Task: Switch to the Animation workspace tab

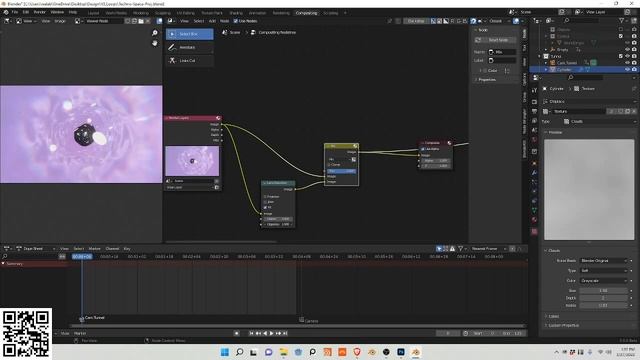Action: [258, 13]
